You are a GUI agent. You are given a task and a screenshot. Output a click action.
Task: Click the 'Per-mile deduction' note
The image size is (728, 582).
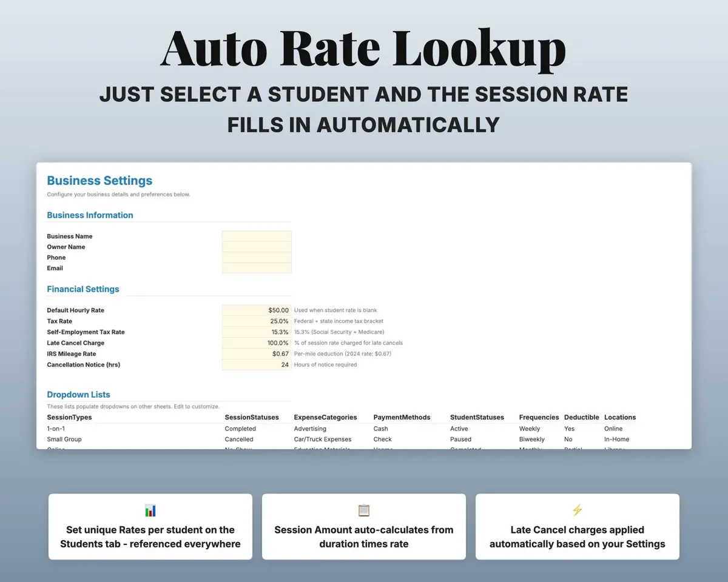pos(343,354)
